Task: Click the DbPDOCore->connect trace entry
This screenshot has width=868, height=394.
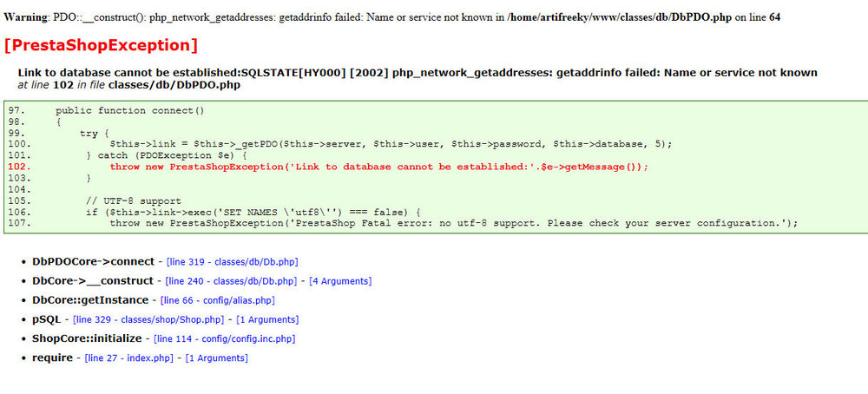Action: 94,262
